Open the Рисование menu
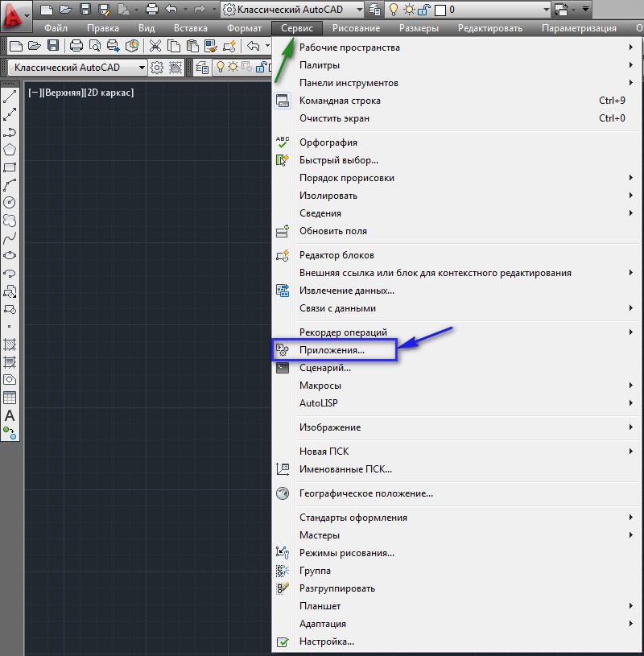Image resolution: width=644 pixels, height=656 pixels. 356,28
